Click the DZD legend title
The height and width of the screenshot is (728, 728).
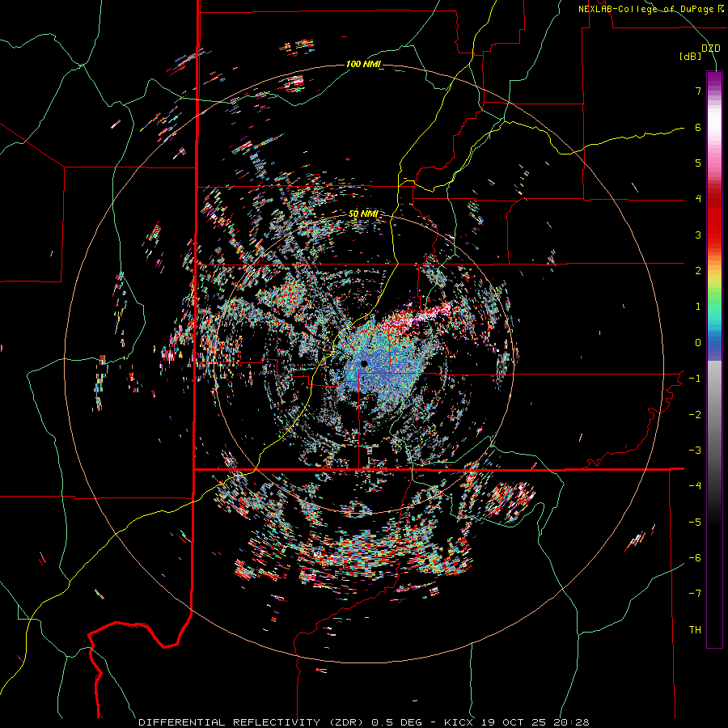tap(711, 49)
